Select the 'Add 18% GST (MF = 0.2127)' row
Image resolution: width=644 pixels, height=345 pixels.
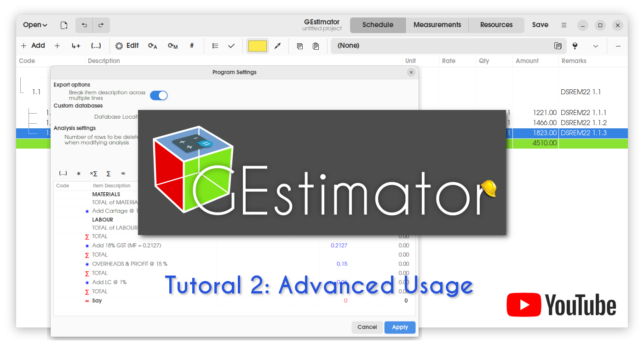tap(235, 246)
